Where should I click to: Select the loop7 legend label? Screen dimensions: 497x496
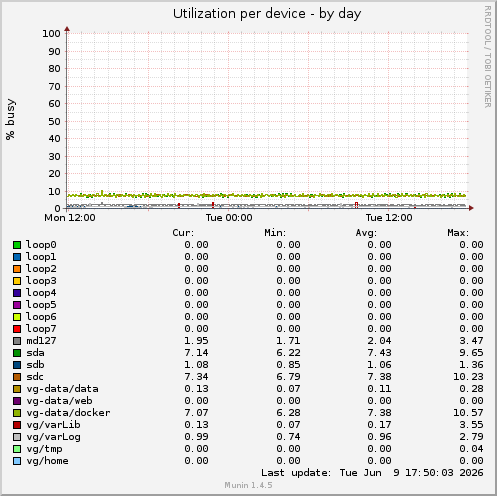[x=41, y=329]
